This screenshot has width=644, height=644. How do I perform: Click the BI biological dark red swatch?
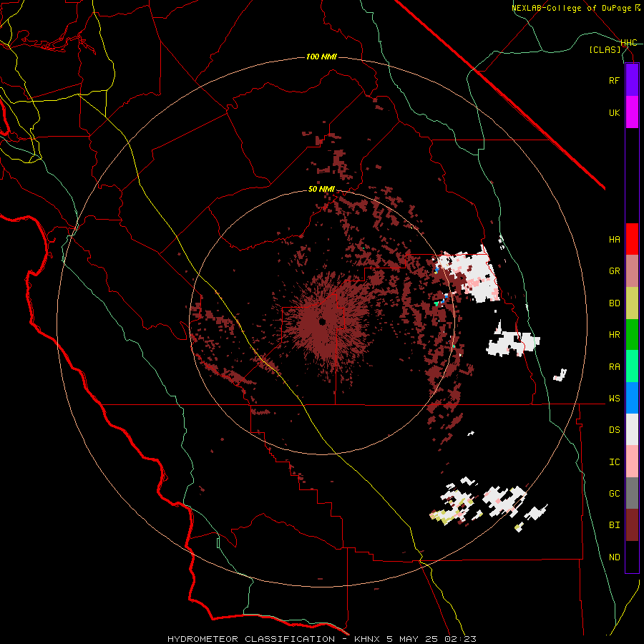tap(632, 525)
